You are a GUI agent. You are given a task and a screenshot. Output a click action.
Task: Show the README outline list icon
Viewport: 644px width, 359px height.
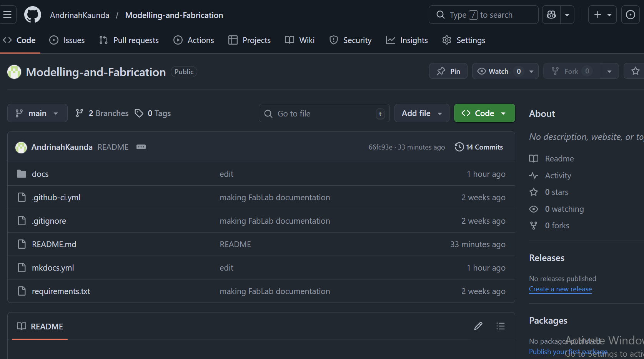tap(500, 326)
